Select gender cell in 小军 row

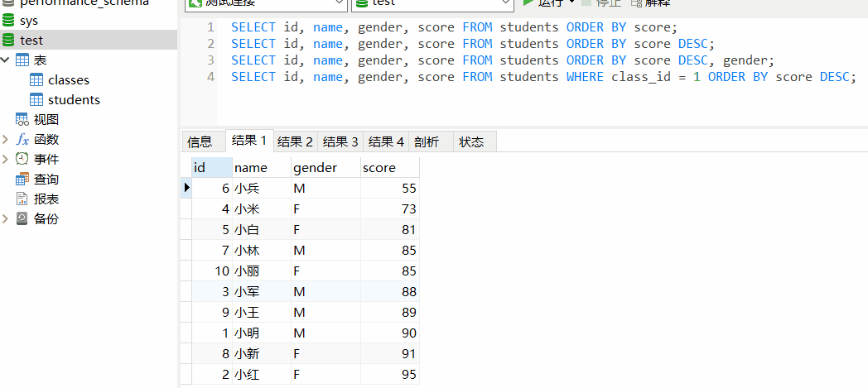tap(325, 291)
